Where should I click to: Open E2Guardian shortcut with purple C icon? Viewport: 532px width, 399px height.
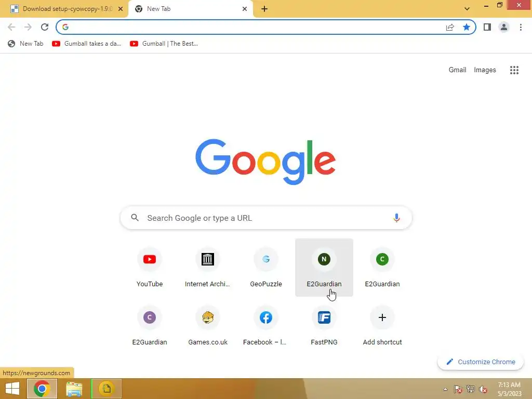[x=149, y=326]
